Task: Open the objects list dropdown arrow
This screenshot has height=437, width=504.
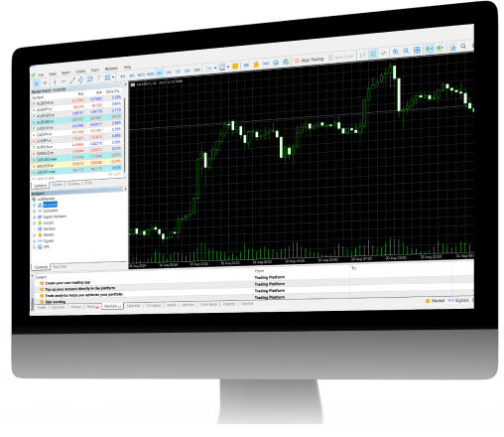Action: pos(113,77)
